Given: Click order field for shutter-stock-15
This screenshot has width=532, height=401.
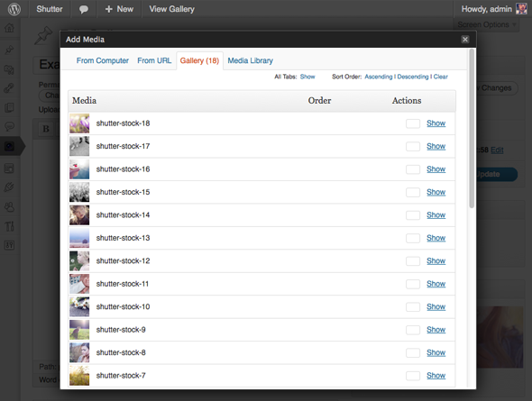Looking at the screenshot, I should tap(413, 193).
